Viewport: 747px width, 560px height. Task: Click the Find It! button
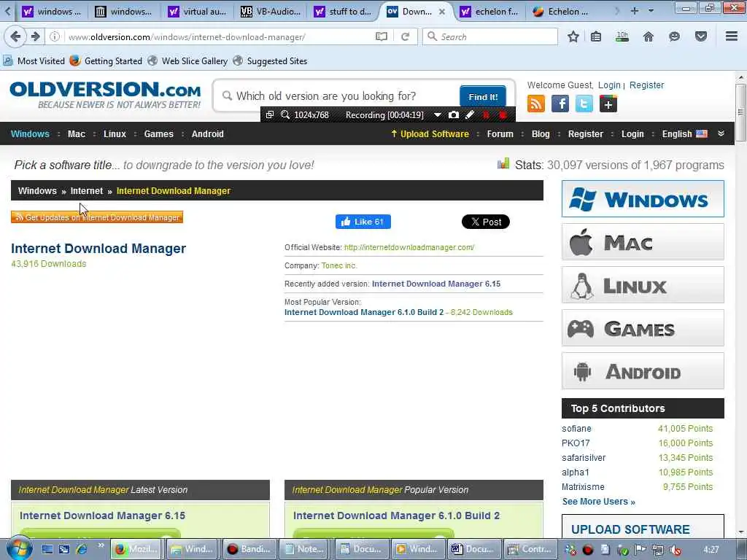coord(483,97)
